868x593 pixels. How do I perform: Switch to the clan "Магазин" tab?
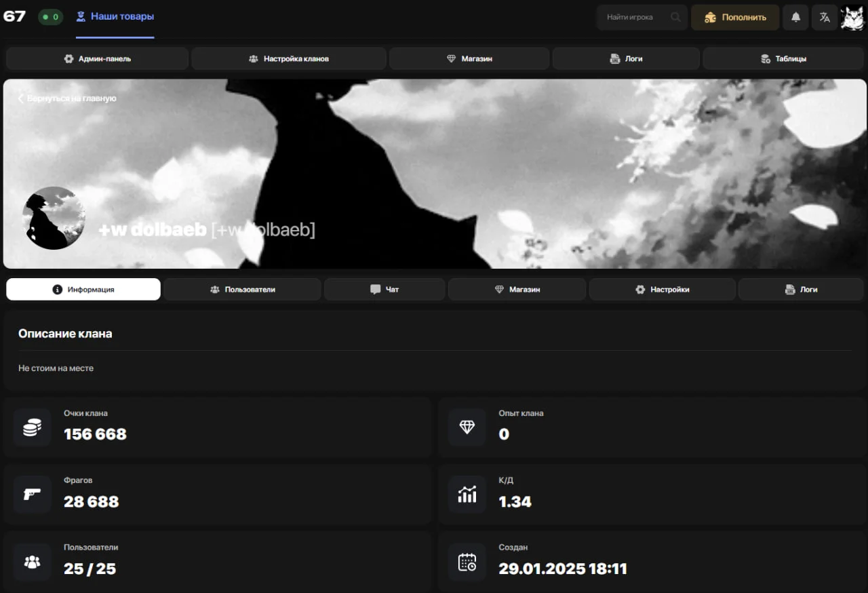[517, 290]
